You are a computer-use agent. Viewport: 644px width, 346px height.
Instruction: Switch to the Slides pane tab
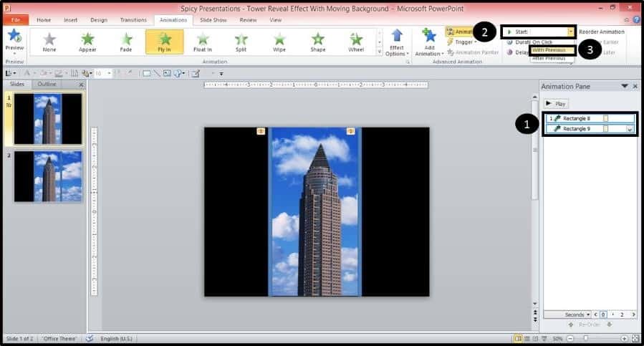[17, 84]
